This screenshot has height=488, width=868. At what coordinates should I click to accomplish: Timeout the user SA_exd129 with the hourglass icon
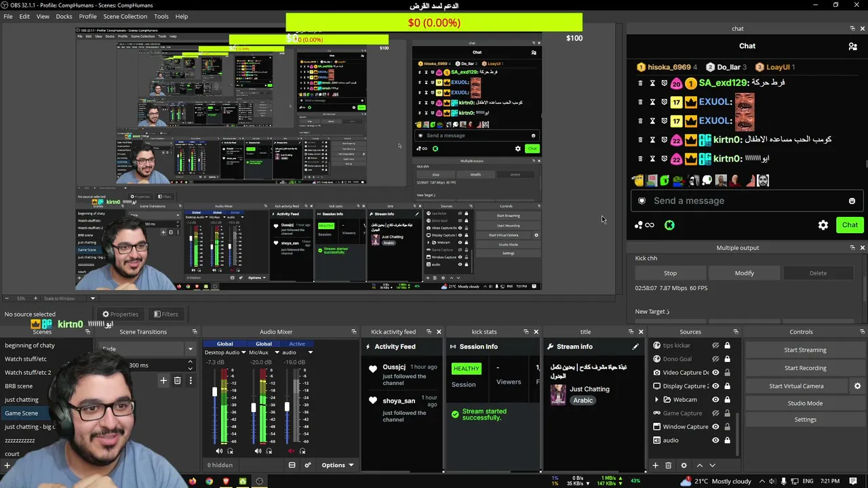click(652, 83)
